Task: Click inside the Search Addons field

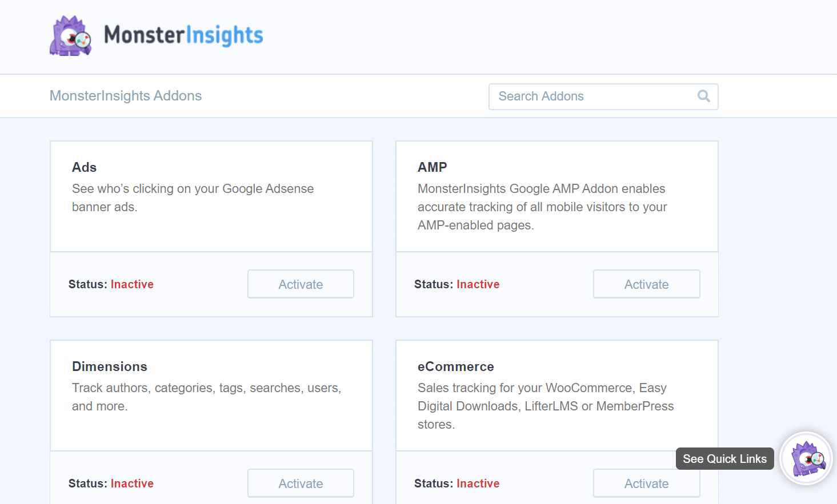Action: pos(571,96)
